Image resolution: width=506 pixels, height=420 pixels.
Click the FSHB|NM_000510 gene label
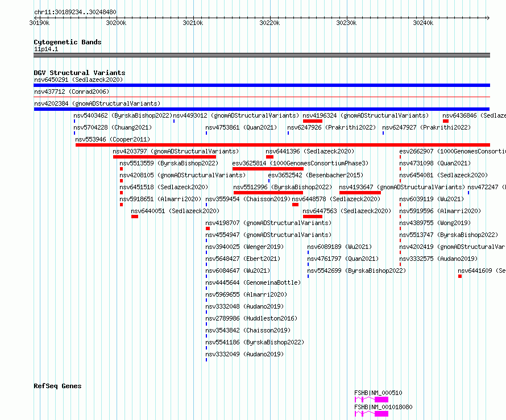click(x=378, y=393)
